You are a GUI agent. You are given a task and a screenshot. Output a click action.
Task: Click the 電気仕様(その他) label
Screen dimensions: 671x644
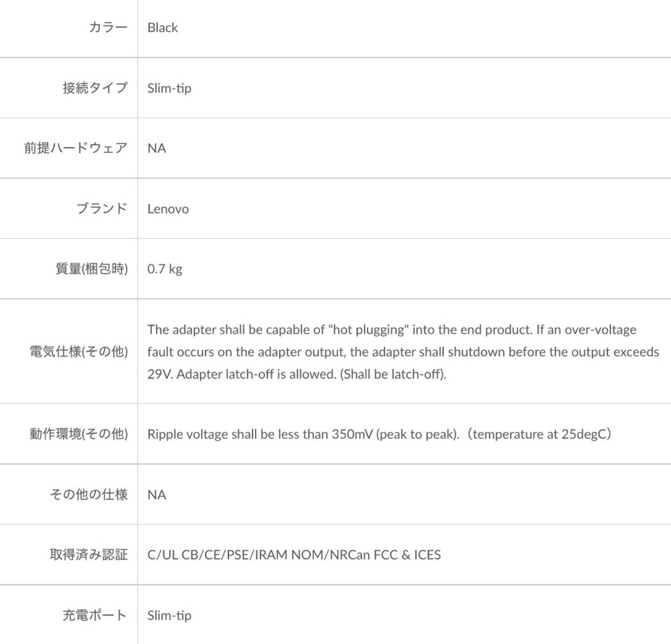(x=79, y=352)
